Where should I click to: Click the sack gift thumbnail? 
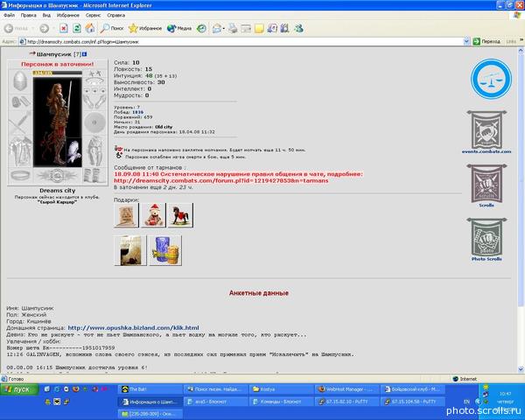pos(126,215)
